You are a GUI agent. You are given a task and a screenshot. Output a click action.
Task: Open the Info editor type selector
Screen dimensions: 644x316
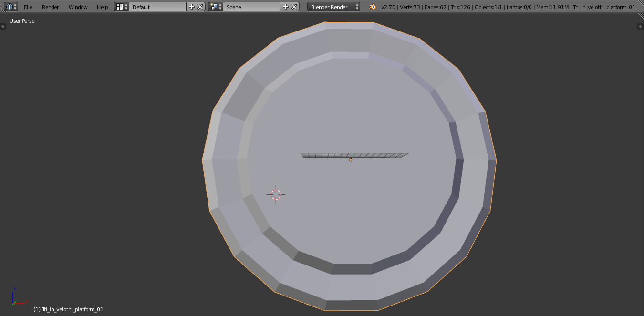[11, 7]
